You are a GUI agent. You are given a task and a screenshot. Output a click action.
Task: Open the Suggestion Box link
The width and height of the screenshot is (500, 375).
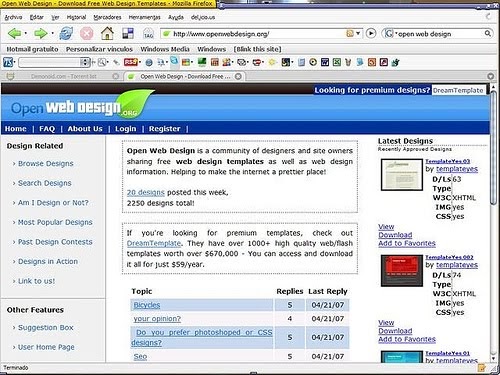46,327
